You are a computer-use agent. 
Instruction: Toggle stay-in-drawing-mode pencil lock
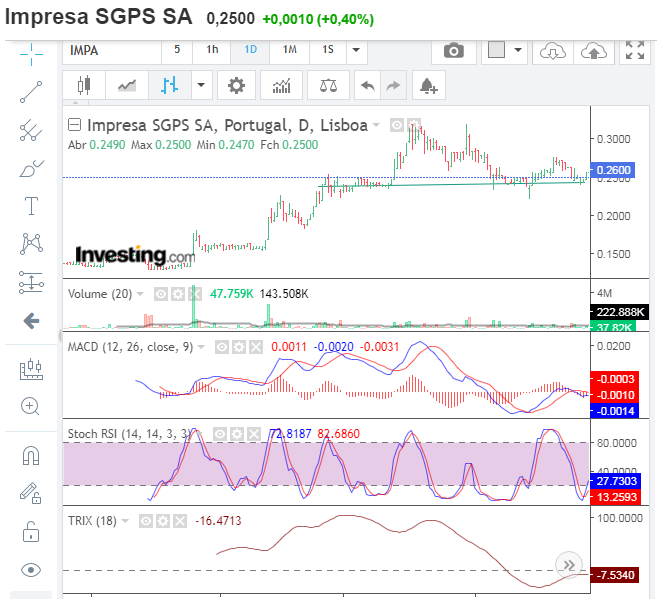pos(31,493)
